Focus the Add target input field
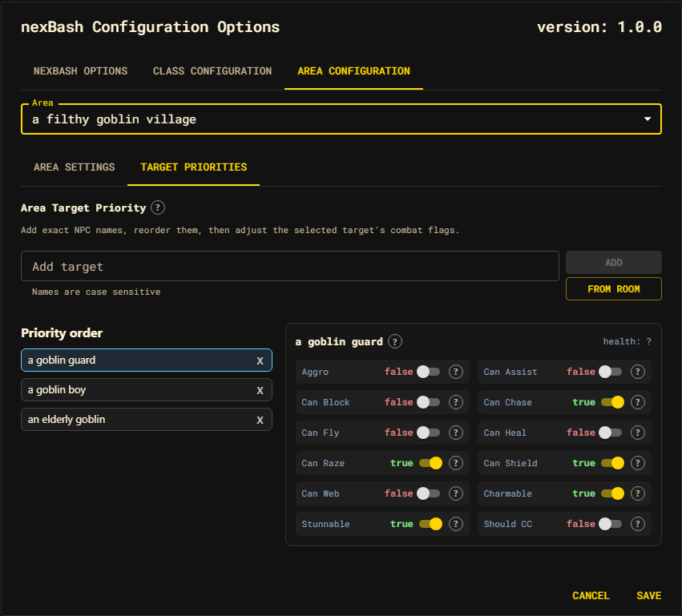The width and height of the screenshot is (682, 616). [x=289, y=266]
